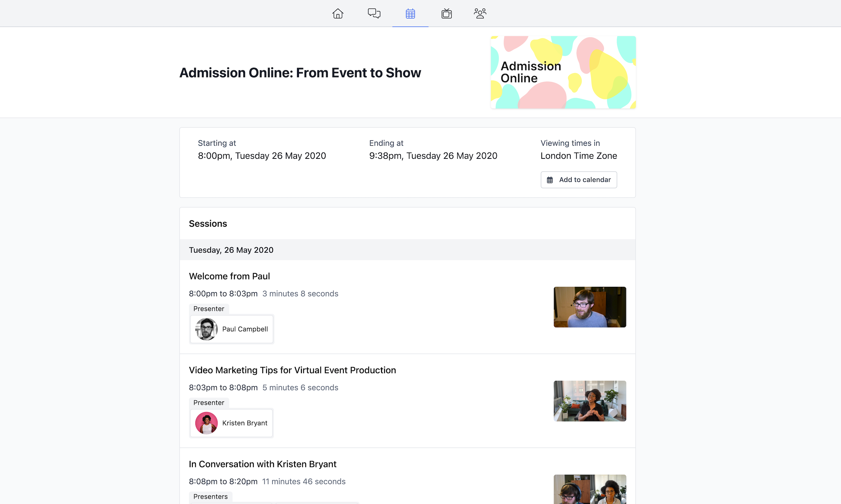Open Paul Campbell presenter card
Screen dimensions: 841x504
(x=245, y=329)
